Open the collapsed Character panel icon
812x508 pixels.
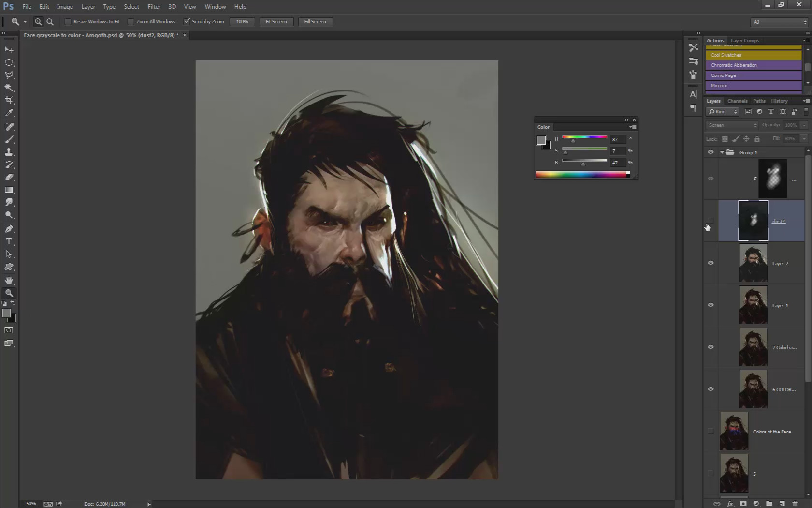[693, 94]
